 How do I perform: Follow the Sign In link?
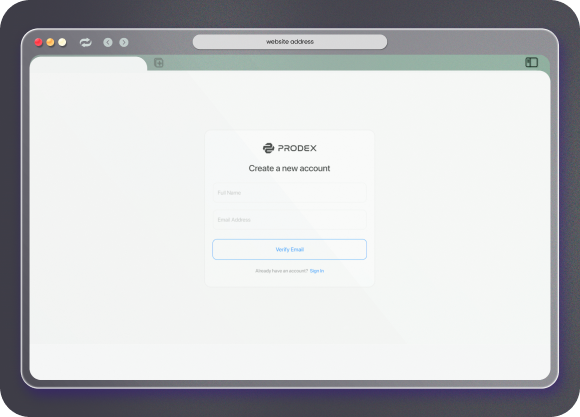coord(317,271)
